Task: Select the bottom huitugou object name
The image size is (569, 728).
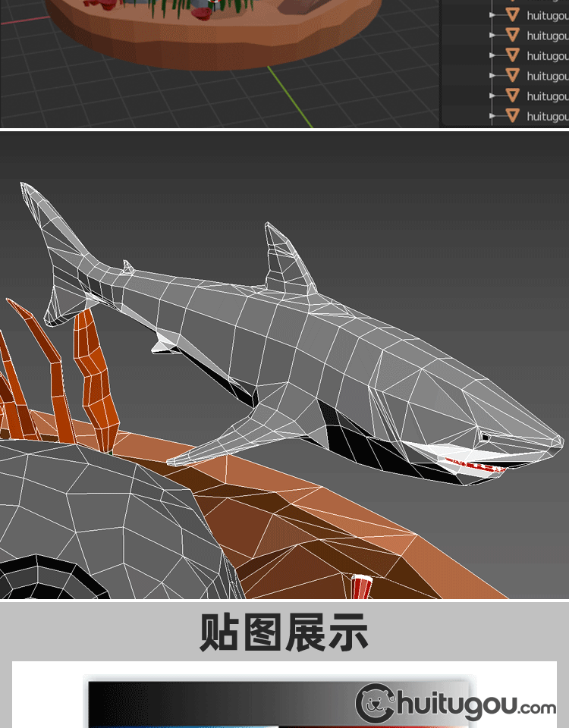Action: click(547, 116)
